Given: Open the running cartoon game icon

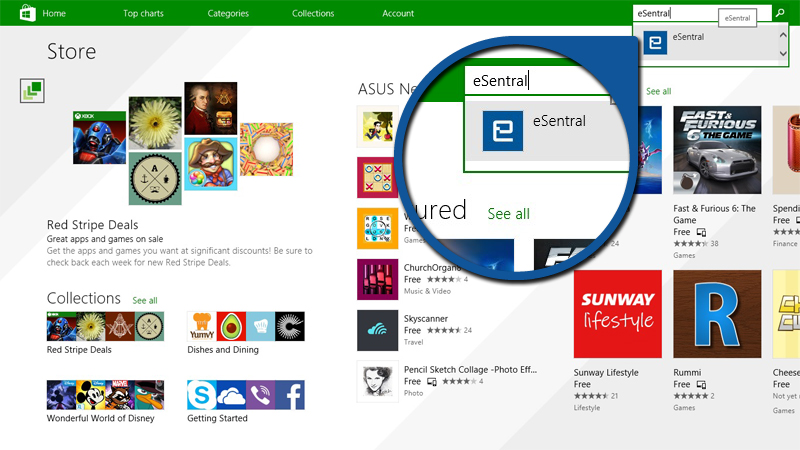Looking at the screenshot, I should (x=378, y=127).
